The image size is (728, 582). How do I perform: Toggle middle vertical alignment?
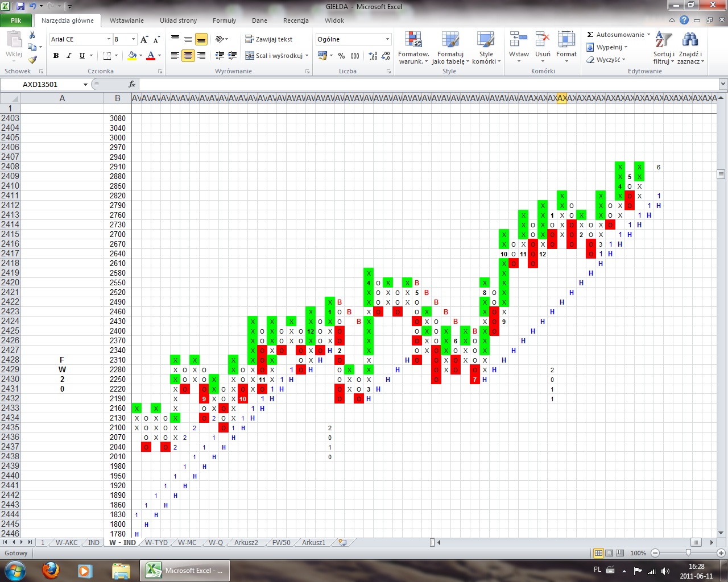pyautogui.click(x=188, y=39)
